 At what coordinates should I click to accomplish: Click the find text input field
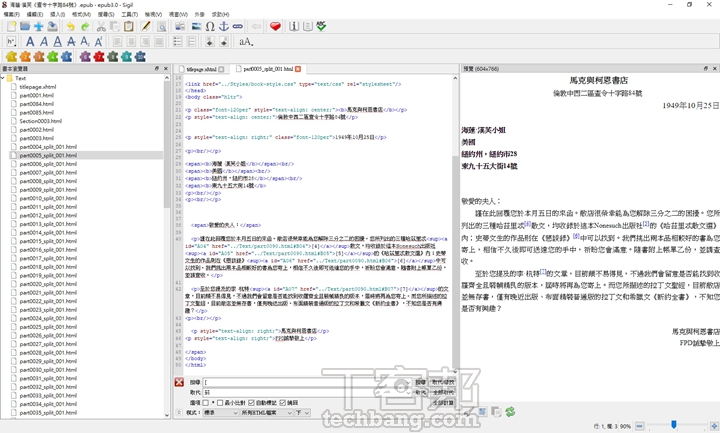pos(307,382)
